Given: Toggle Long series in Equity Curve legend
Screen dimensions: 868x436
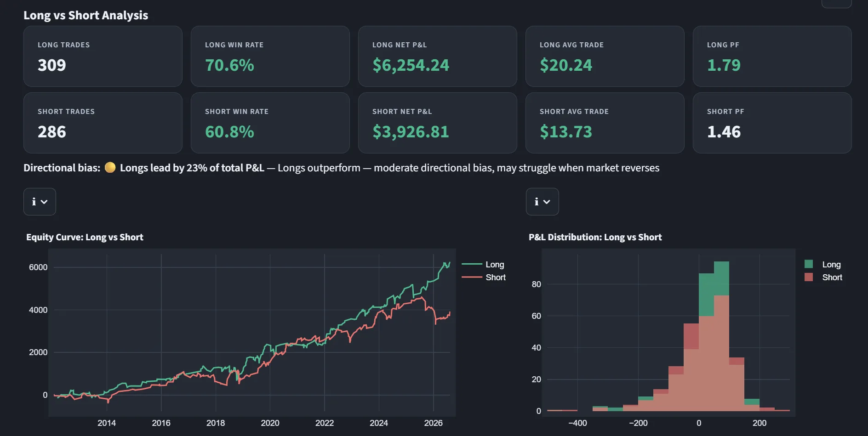Looking at the screenshot, I should point(483,265).
